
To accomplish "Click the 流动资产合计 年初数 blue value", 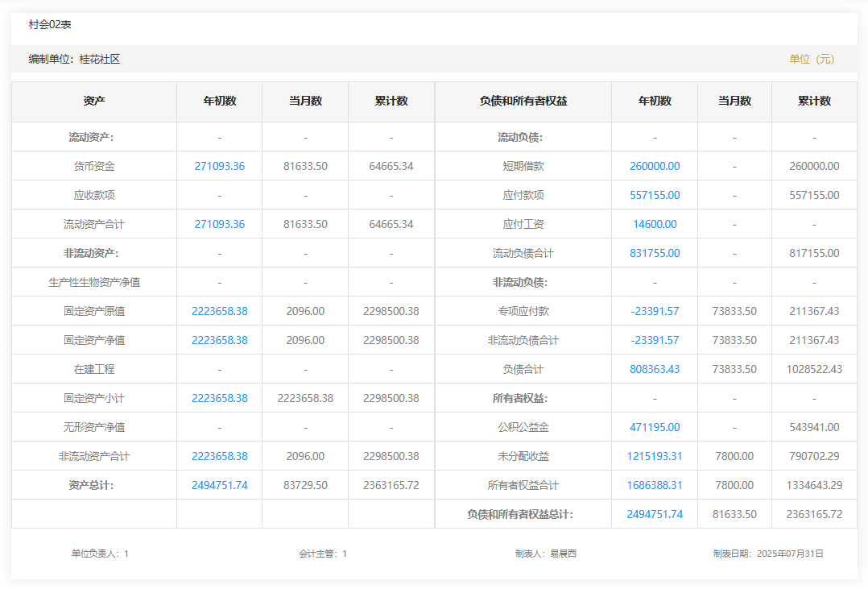I will pos(219,224).
